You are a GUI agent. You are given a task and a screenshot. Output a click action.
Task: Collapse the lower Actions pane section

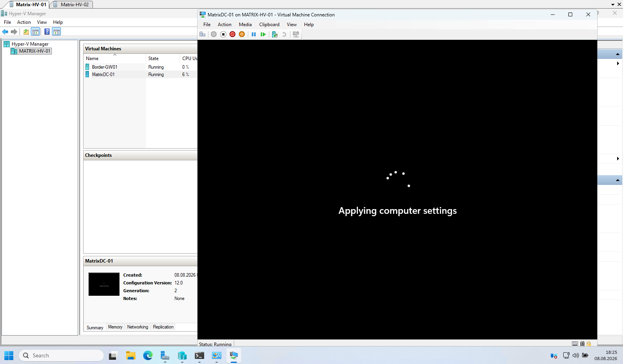coord(618,180)
